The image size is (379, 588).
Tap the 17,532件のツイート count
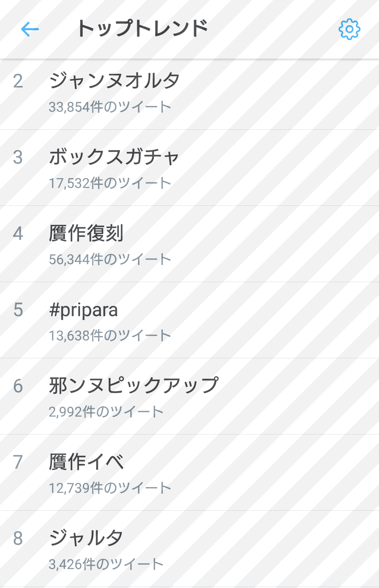[110, 183]
